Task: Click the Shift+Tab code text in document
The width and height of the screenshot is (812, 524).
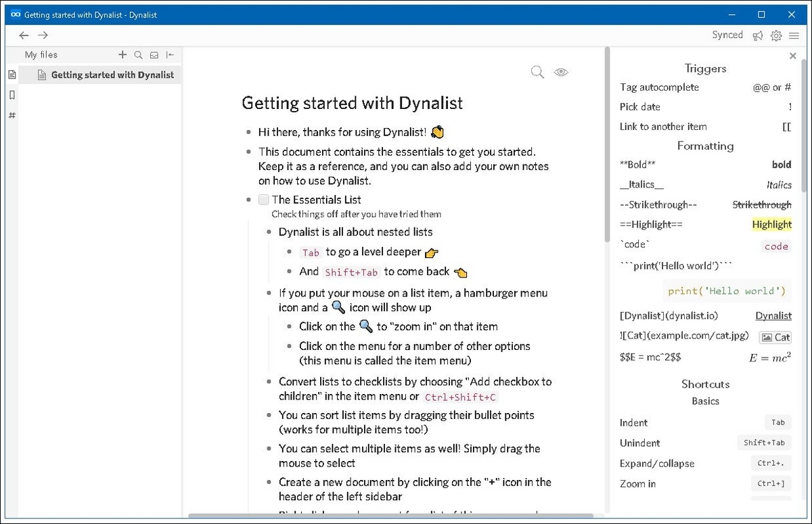Action: coord(351,272)
